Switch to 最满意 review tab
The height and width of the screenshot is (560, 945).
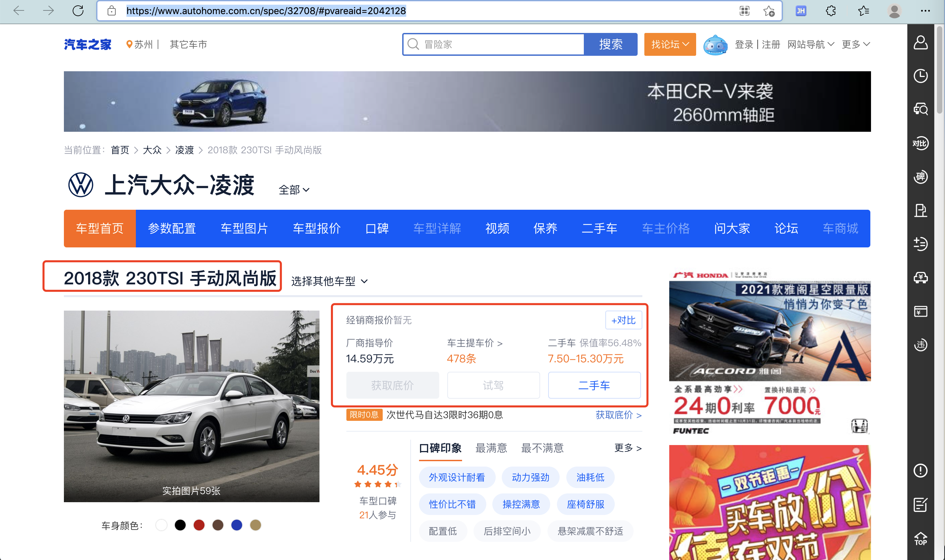491,448
